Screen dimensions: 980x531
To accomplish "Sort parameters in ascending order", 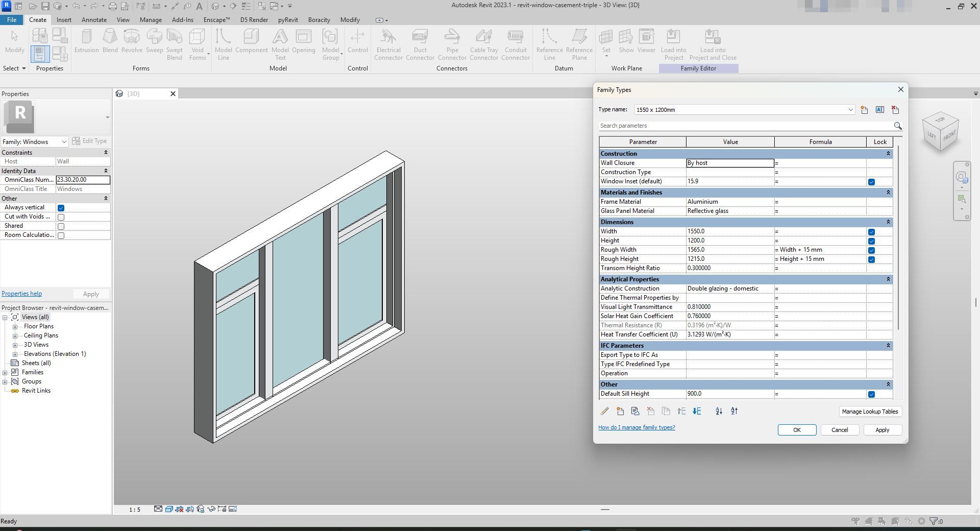I will 719,411.
